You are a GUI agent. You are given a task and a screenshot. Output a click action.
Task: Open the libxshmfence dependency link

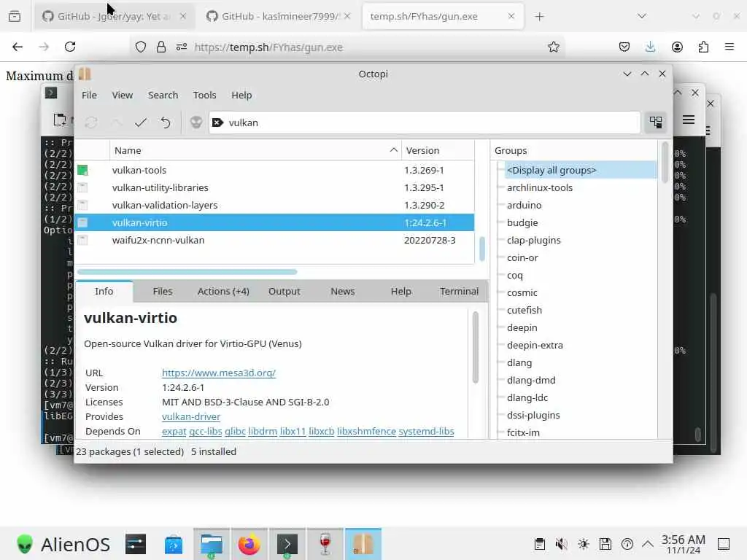click(x=366, y=432)
